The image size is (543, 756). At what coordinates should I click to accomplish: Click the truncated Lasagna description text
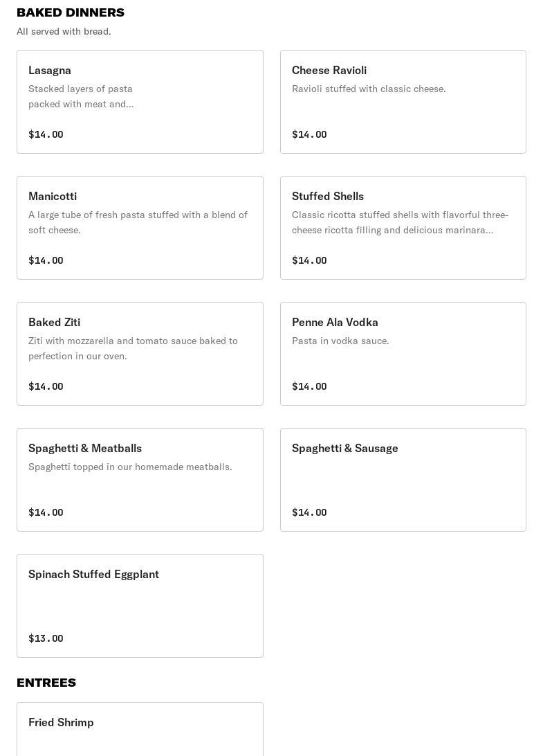(81, 96)
